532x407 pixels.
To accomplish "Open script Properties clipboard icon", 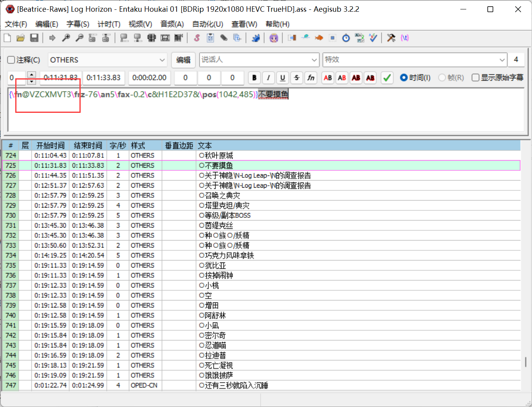I will pyautogui.click(x=210, y=38).
